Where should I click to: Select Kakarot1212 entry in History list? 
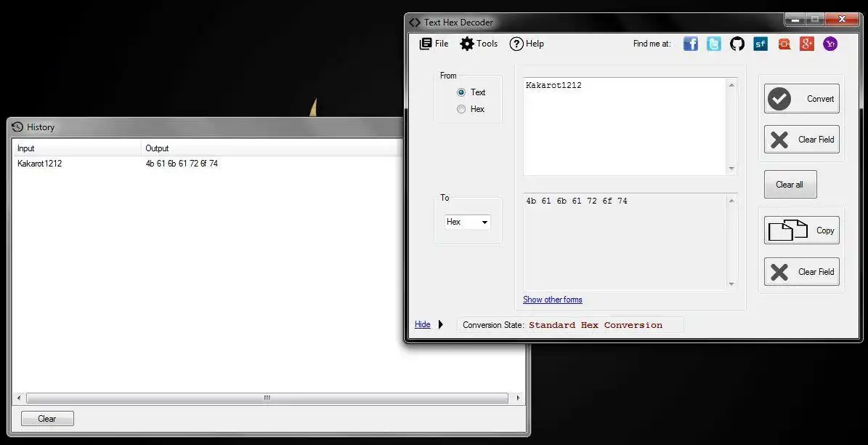[40, 164]
